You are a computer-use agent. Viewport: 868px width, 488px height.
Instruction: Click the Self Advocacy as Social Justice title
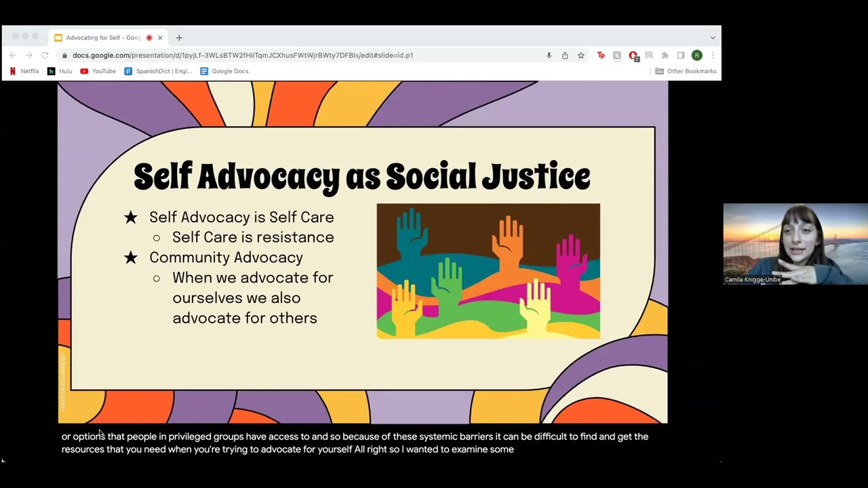(362, 176)
